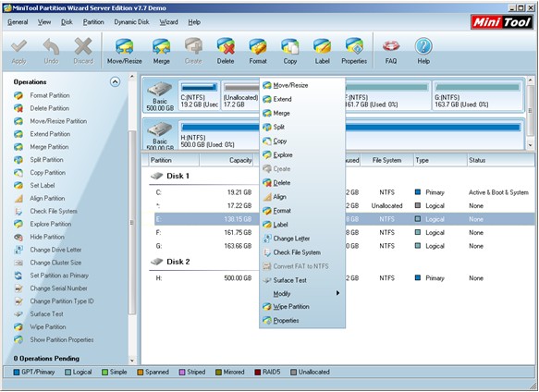The image size is (539, 392).
Task: Click the Operations panel scroll down arrow
Action: coord(132,361)
